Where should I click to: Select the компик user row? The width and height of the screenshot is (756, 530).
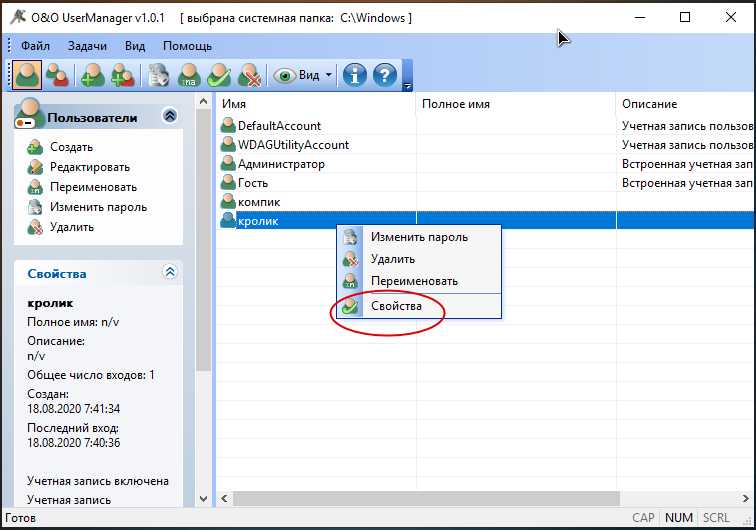click(486, 202)
